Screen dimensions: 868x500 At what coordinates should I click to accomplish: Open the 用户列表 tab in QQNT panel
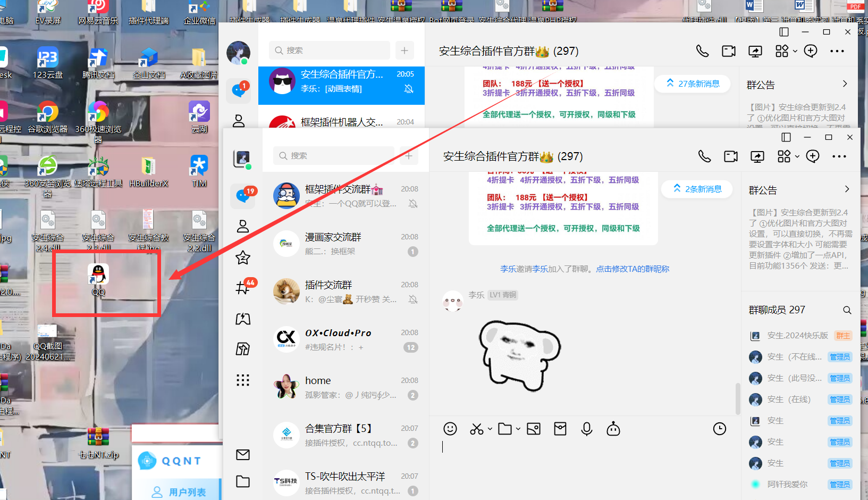pyautogui.click(x=179, y=492)
